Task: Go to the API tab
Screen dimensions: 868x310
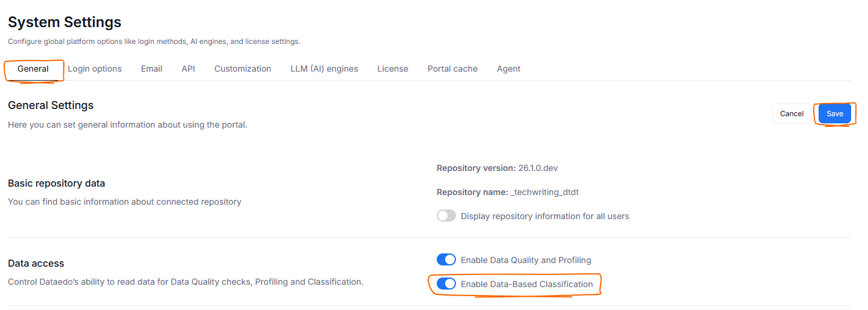Action: coord(188,69)
